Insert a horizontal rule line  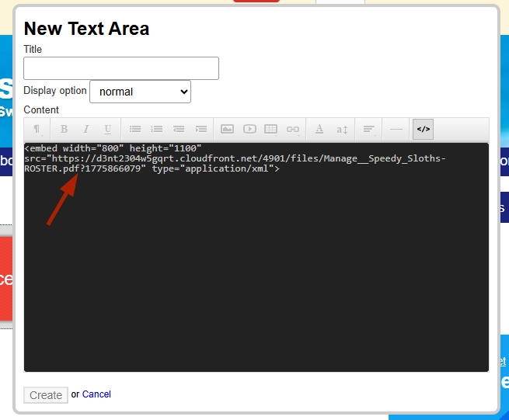396,130
